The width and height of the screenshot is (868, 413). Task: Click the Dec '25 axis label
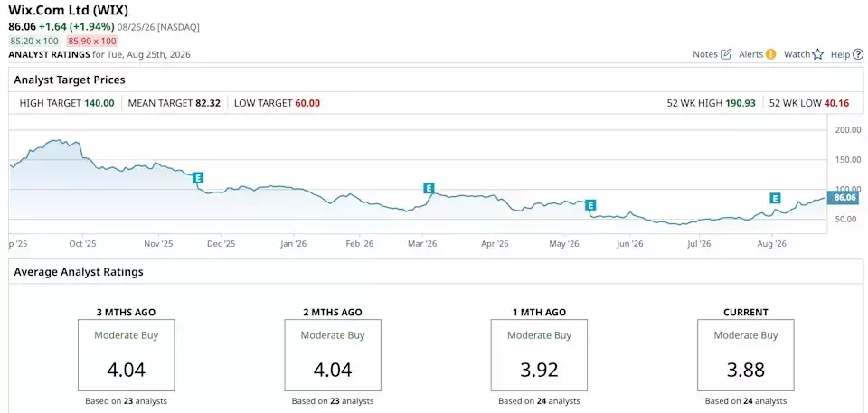click(221, 243)
